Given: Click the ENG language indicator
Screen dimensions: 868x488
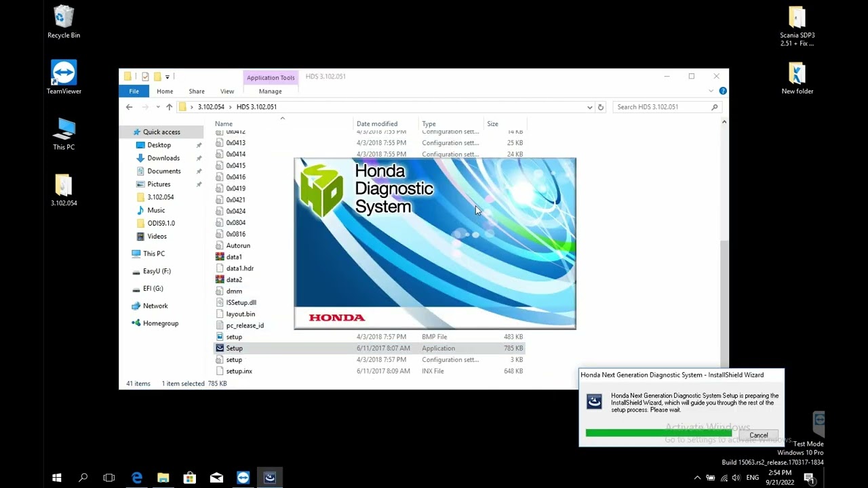Looking at the screenshot, I should pyautogui.click(x=753, y=478).
